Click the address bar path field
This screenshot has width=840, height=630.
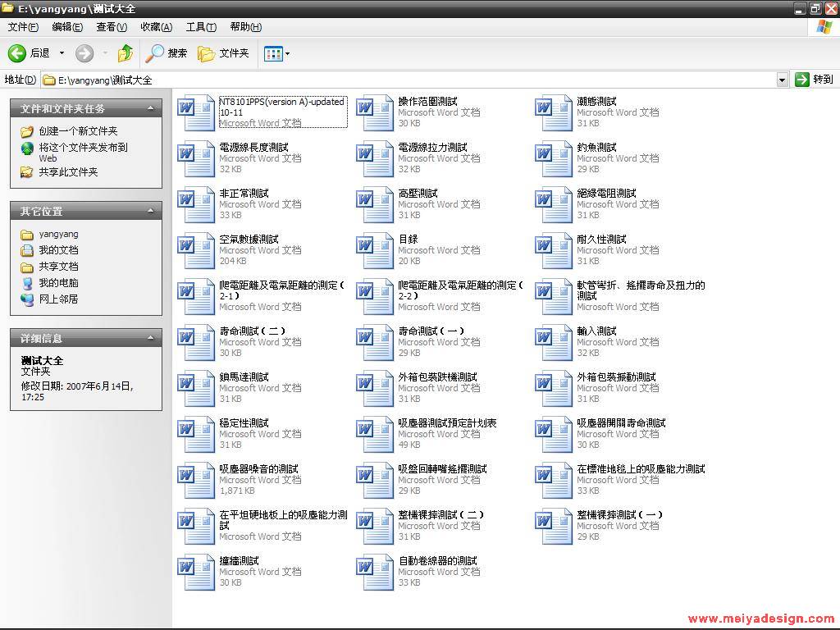point(410,80)
